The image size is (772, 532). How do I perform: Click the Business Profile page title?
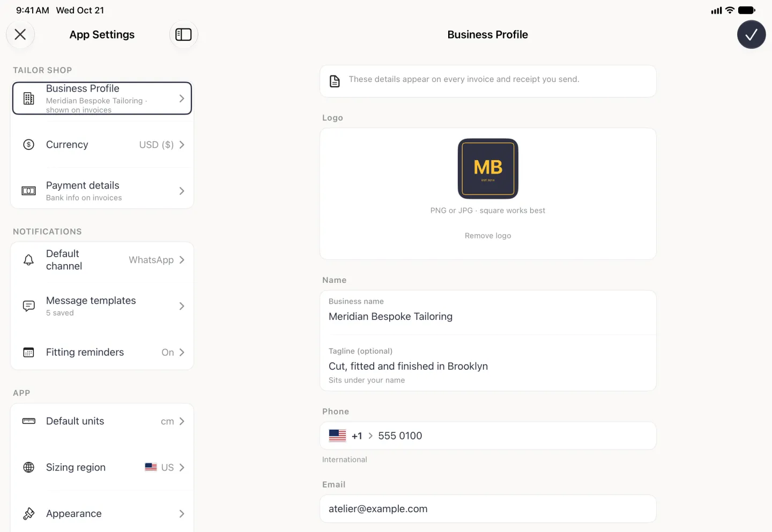[488, 35]
